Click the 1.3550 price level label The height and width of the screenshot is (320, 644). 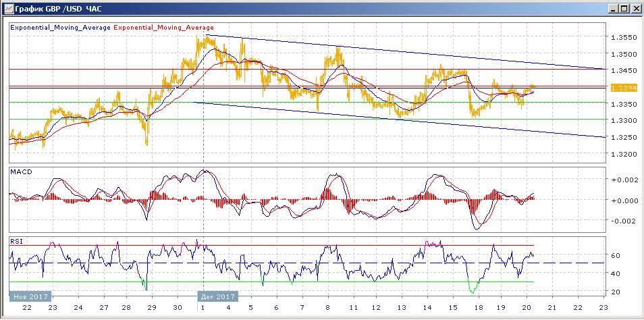622,37
